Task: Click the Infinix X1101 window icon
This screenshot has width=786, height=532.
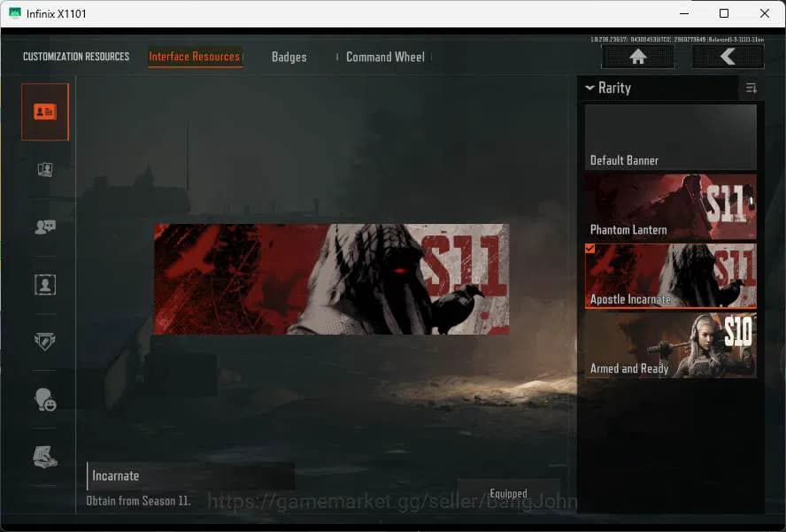Action: [15, 13]
